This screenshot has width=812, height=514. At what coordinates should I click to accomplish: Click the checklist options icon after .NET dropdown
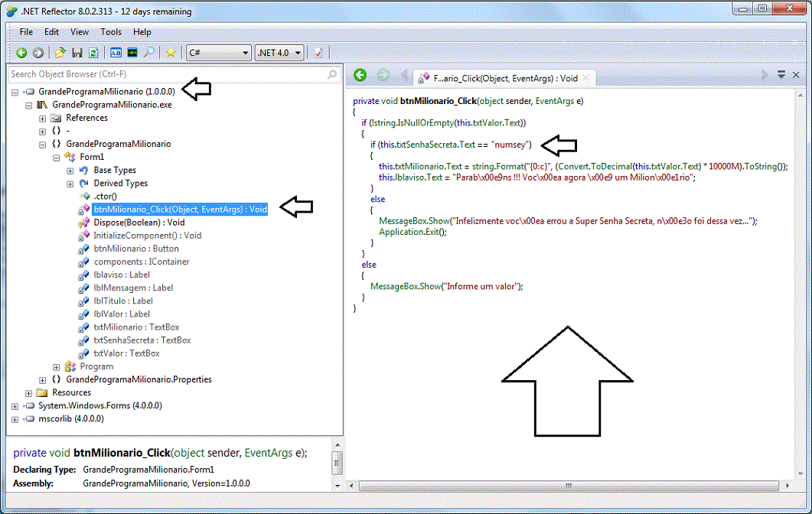tap(318, 52)
